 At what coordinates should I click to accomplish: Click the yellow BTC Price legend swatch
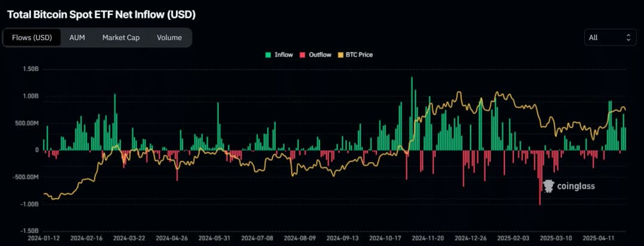click(340, 55)
